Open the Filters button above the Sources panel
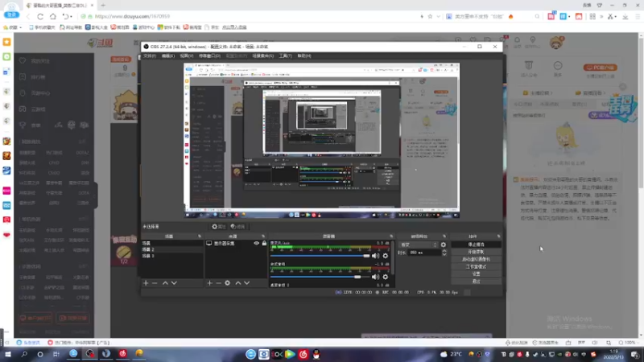 (237, 227)
